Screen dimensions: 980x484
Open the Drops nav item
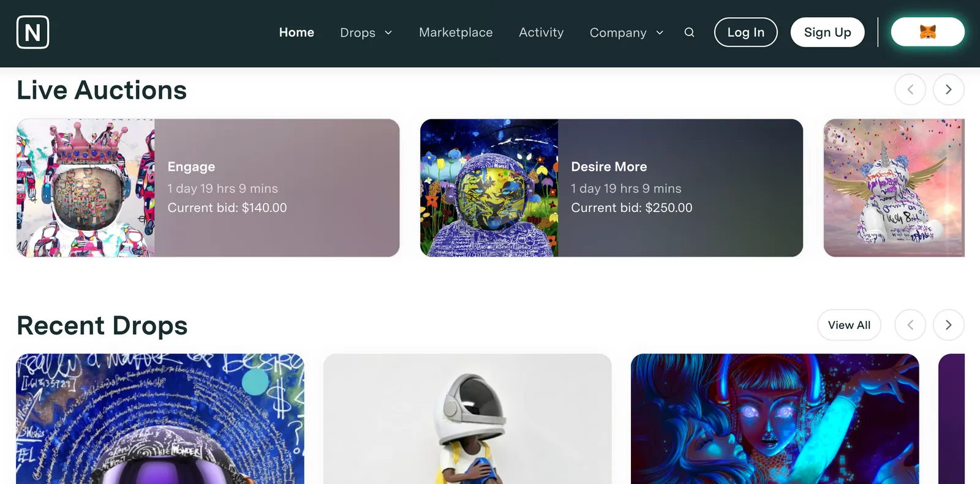coord(358,32)
